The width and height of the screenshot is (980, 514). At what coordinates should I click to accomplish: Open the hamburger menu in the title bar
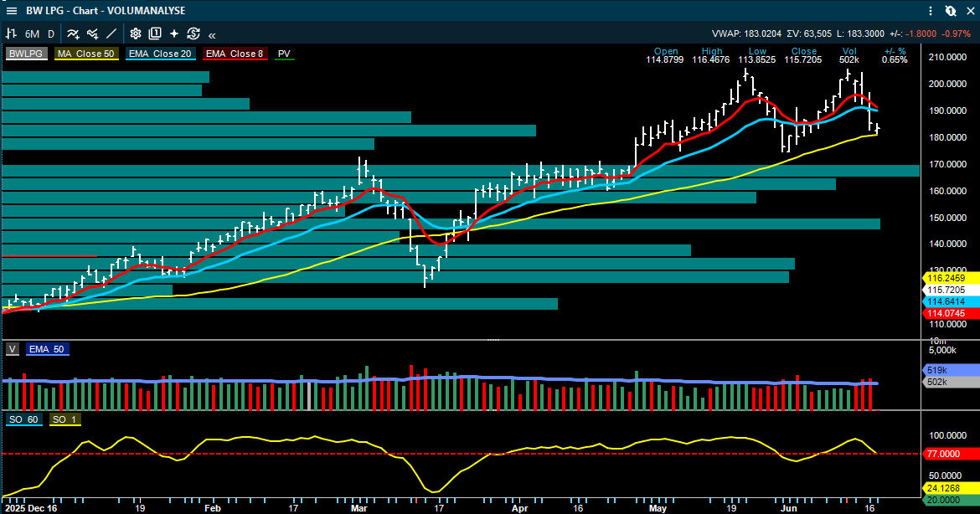pos(11,11)
